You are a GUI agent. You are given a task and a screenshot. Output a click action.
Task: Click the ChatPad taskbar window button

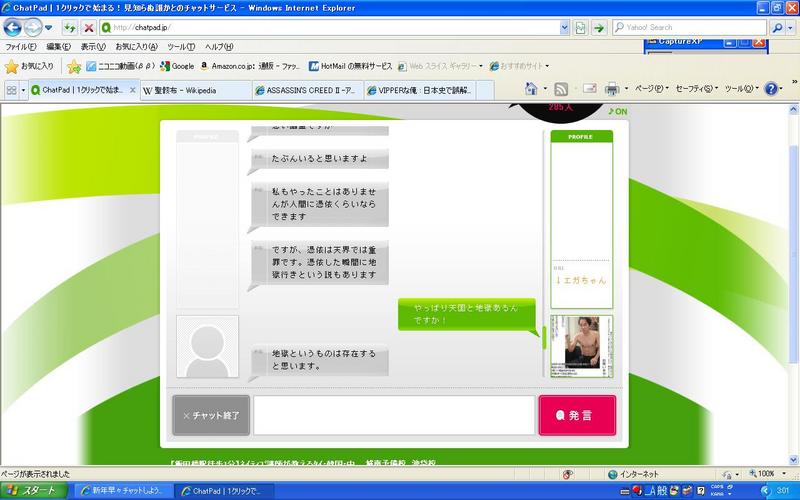click(x=223, y=491)
